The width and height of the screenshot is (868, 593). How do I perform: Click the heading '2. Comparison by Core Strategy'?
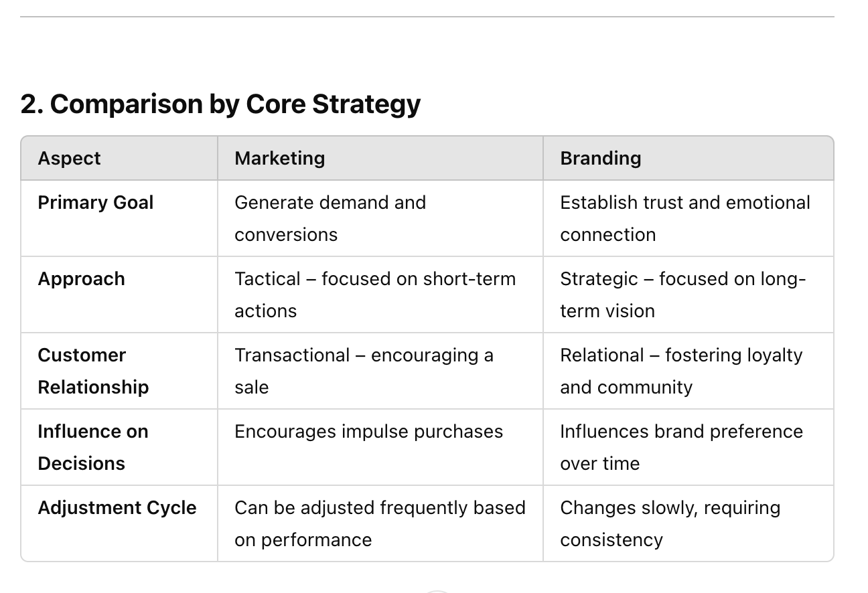tap(220, 104)
